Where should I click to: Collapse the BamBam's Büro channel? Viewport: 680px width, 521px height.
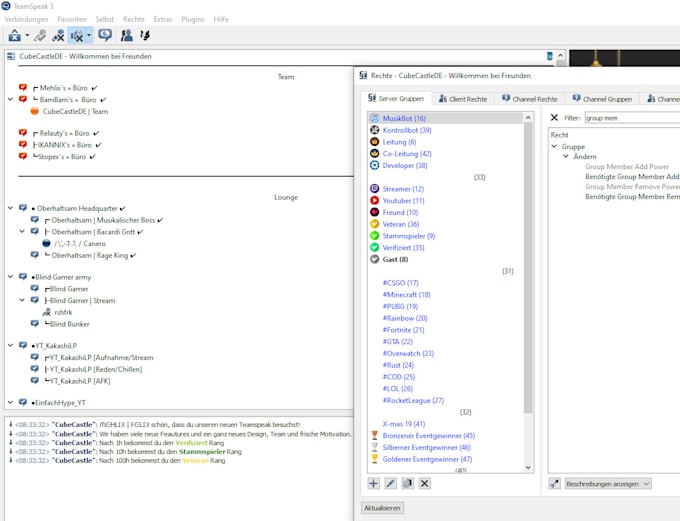click(10, 99)
